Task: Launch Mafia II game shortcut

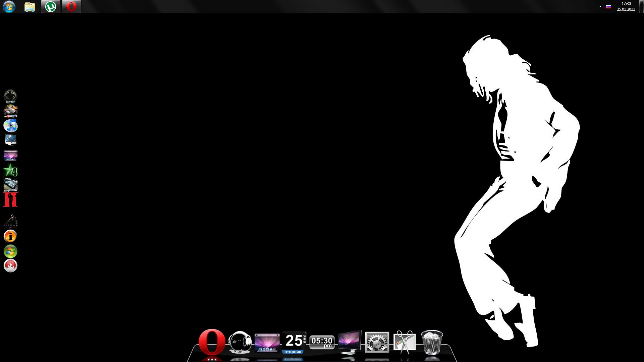Action: [x=10, y=200]
